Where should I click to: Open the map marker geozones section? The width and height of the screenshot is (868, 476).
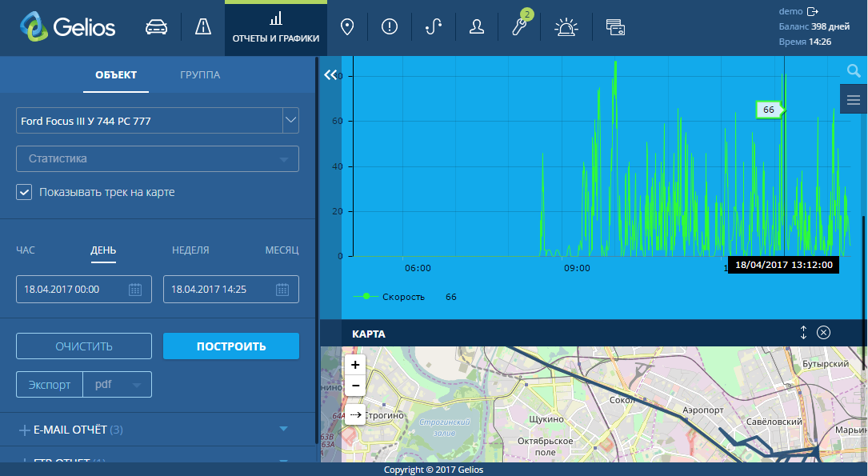(x=347, y=27)
